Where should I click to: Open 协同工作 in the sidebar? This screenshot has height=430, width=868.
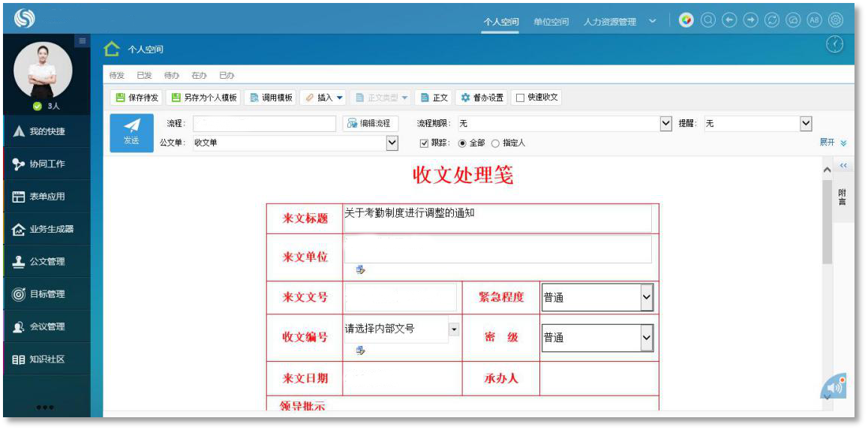pos(47,164)
